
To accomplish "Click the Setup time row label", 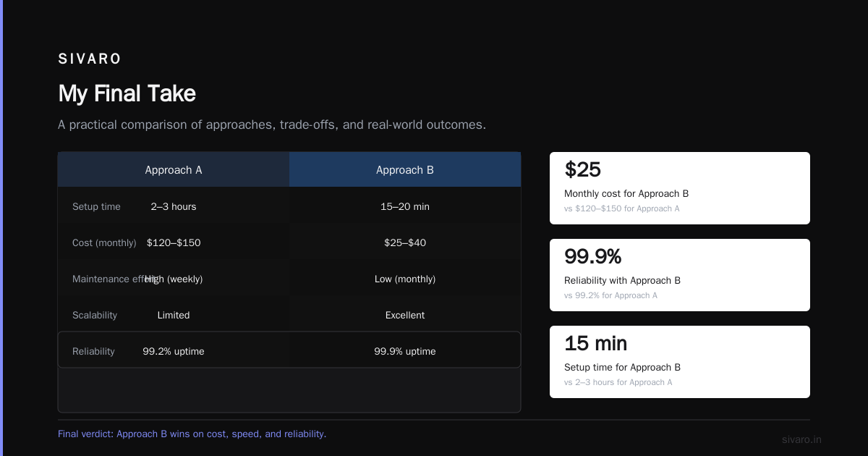I will click(x=96, y=206).
